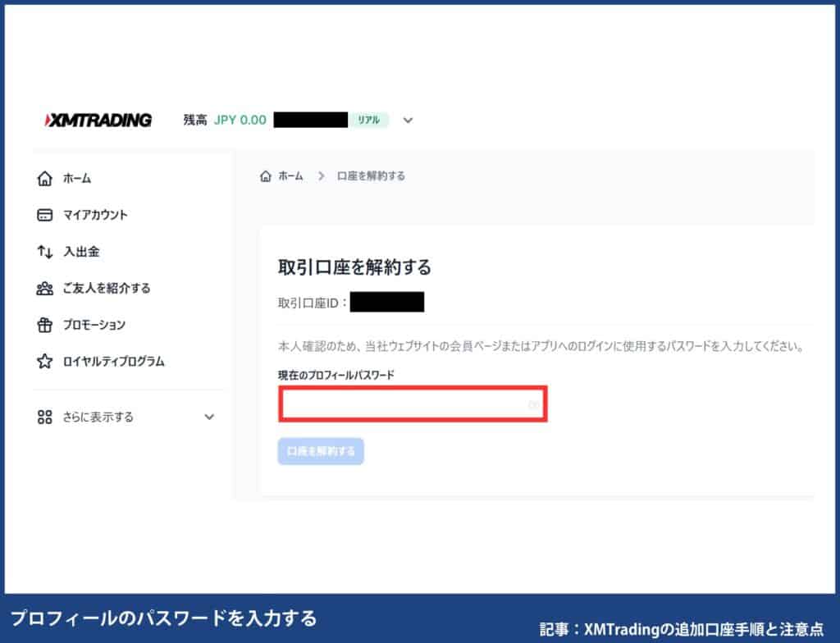Click さらに表示する label in sidebar
Screen dimensions: 840x643
tap(98, 417)
